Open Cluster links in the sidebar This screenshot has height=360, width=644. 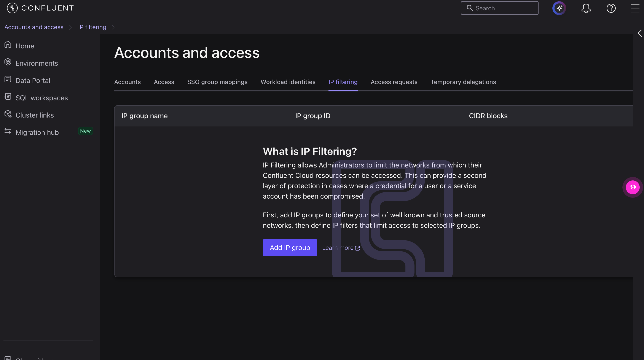[35, 115]
